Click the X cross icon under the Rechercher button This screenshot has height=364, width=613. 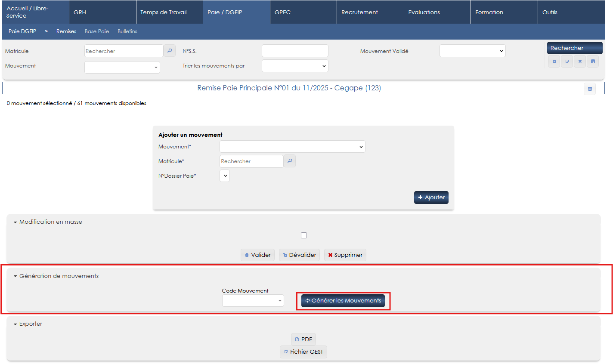point(580,62)
